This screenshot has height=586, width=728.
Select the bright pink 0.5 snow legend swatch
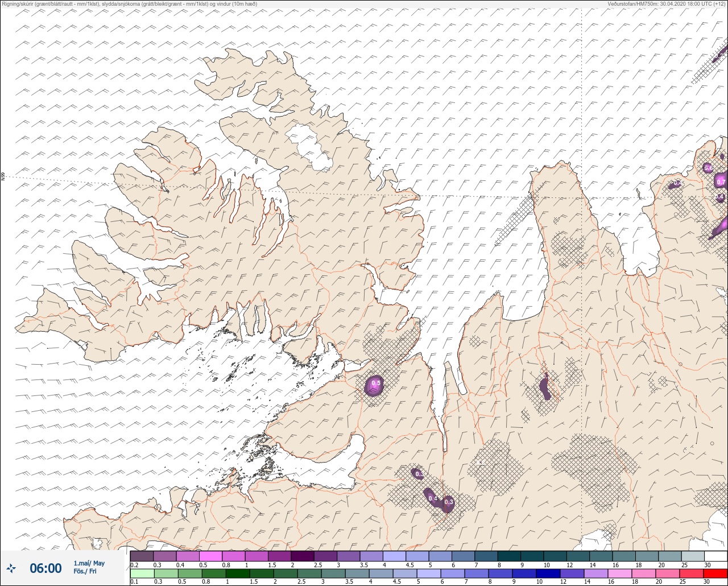[x=210, y=556]
